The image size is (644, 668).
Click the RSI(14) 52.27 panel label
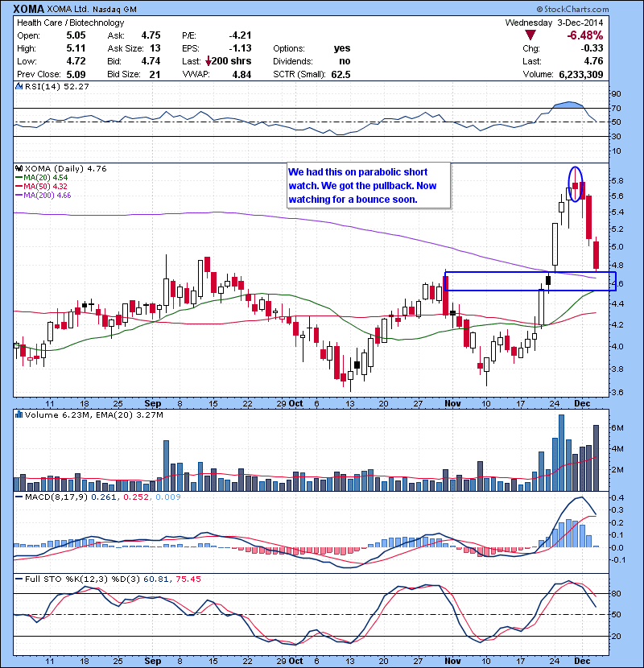tap(56, 86)
